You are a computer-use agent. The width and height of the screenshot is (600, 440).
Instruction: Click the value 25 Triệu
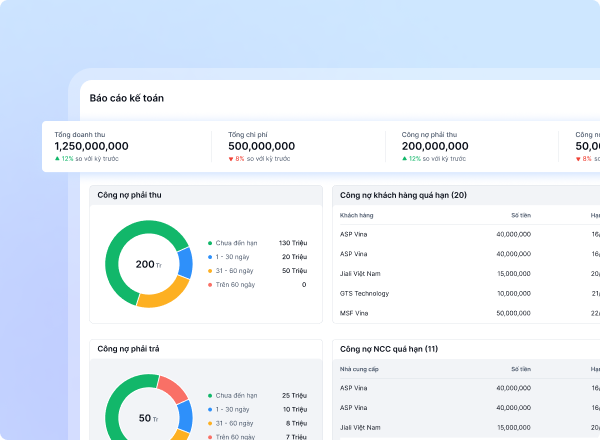click(x=294, y=395)
